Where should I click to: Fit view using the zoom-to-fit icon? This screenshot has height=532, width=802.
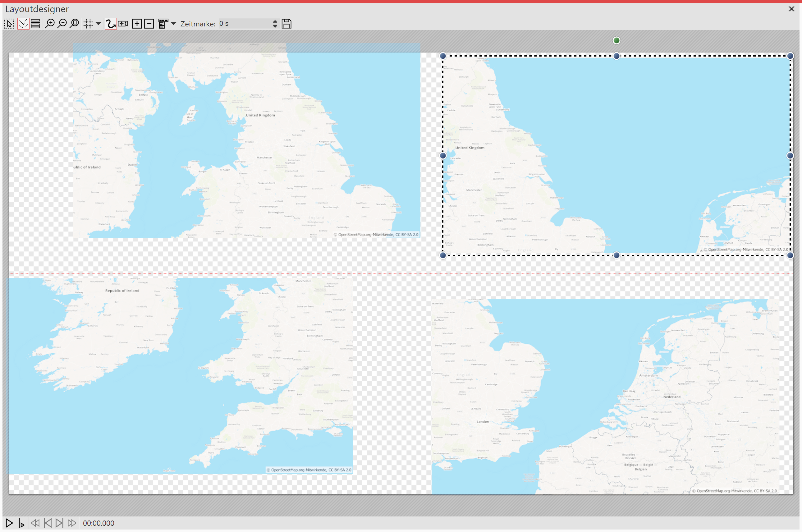click(x=74, y=23)
